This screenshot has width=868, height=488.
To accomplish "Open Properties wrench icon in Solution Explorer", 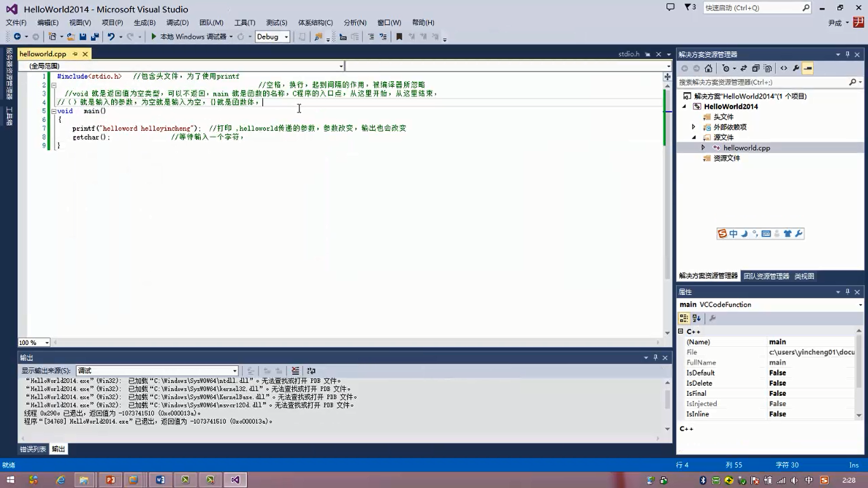I will pyautogui.click(x=796, y=69).
